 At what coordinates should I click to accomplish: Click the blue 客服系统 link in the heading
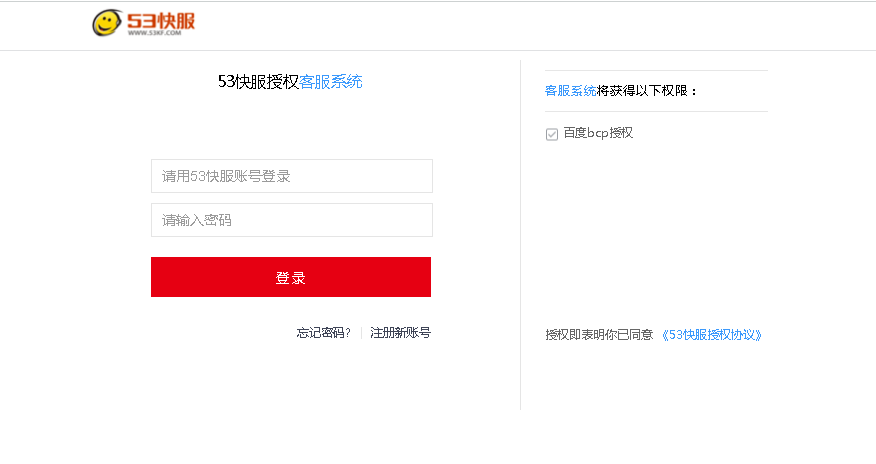(331, 82)
